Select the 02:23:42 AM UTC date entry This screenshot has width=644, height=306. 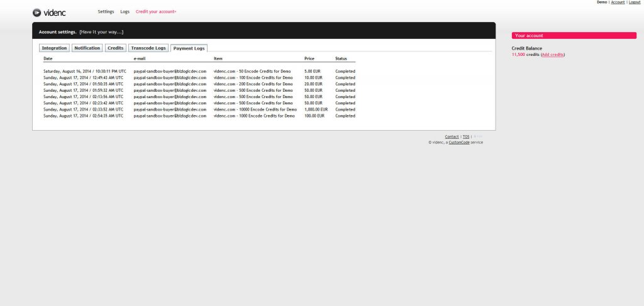(x=84, y=103)
